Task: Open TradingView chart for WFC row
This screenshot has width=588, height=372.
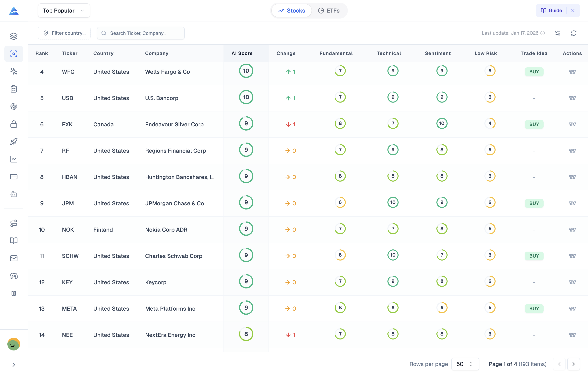Action: point(572,72)
